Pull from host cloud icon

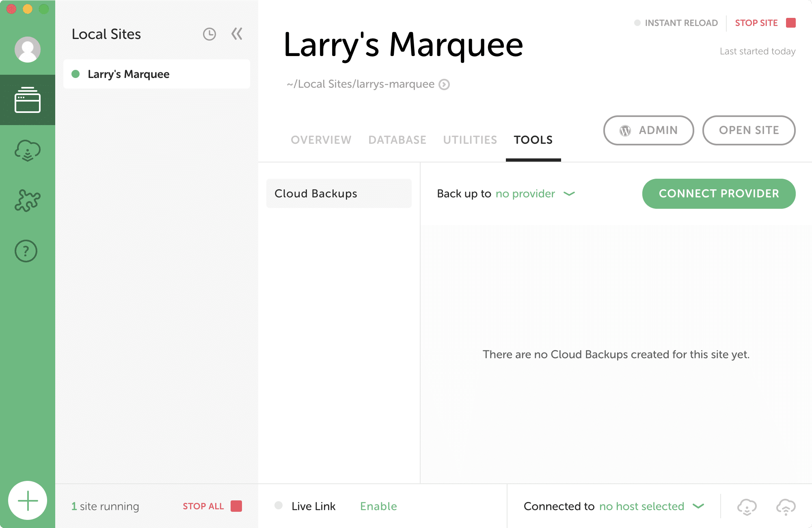(747, 506)
